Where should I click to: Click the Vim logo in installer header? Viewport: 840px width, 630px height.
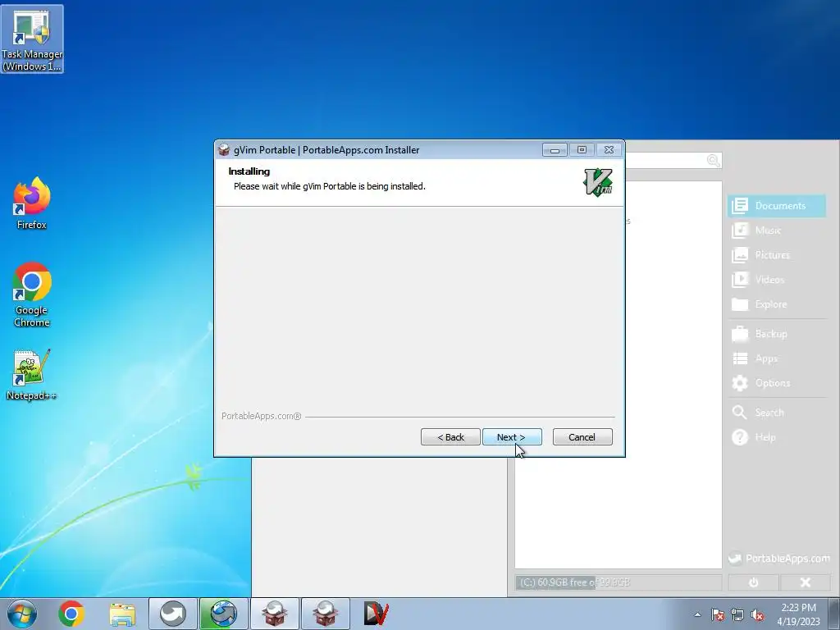[598, 182]
